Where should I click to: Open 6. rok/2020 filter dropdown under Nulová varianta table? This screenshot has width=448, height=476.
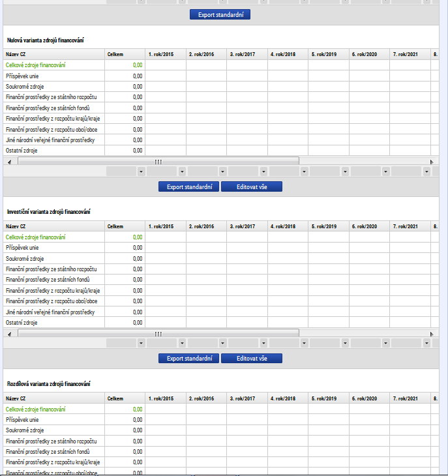[386, 171]
